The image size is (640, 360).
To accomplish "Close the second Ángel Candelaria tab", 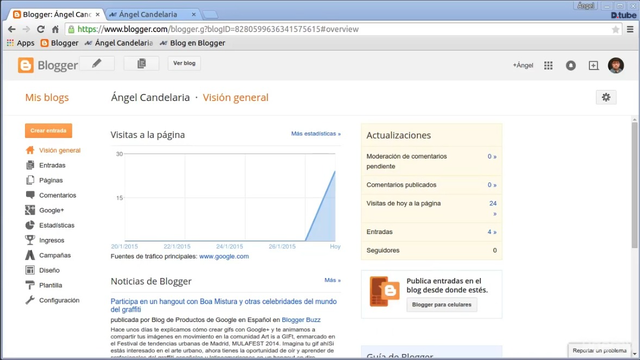I will tap(194, 14).
